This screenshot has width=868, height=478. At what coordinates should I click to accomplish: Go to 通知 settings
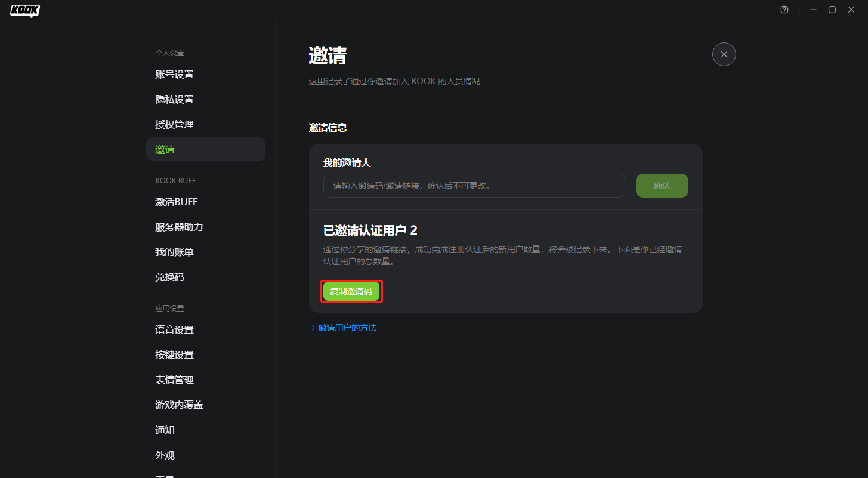206,430
